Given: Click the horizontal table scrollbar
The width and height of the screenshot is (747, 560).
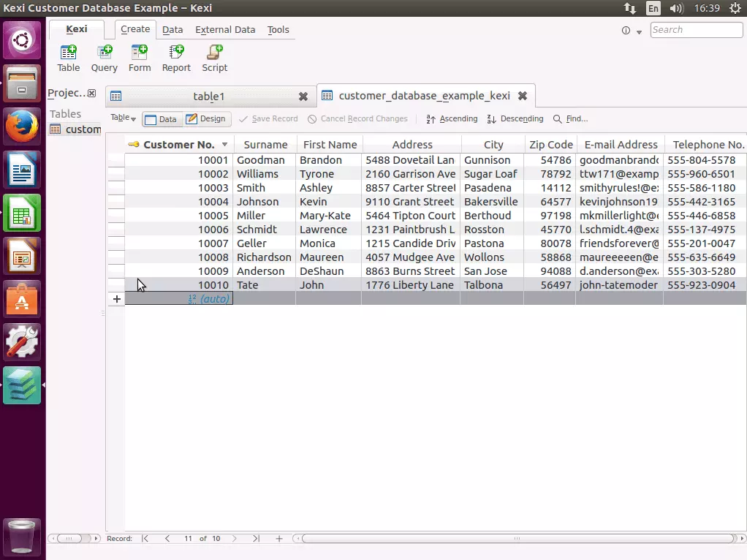Looking at the screenshot, I should click(517, 539).
